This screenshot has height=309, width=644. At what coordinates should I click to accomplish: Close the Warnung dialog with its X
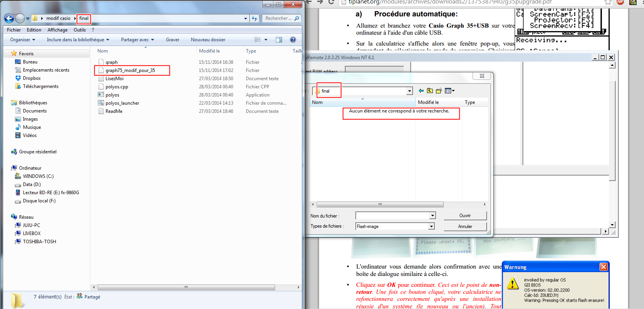pos(603,267)
